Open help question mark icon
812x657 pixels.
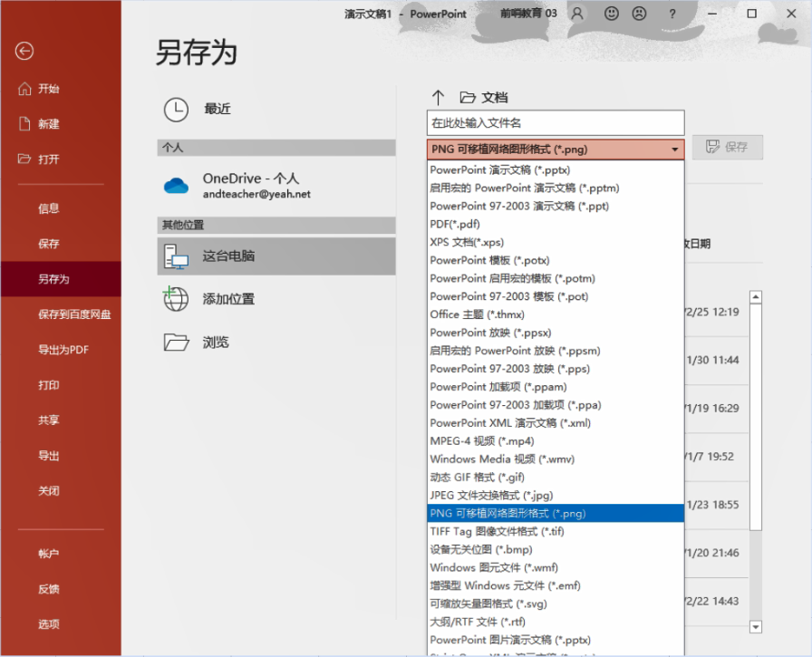[672, 14]
